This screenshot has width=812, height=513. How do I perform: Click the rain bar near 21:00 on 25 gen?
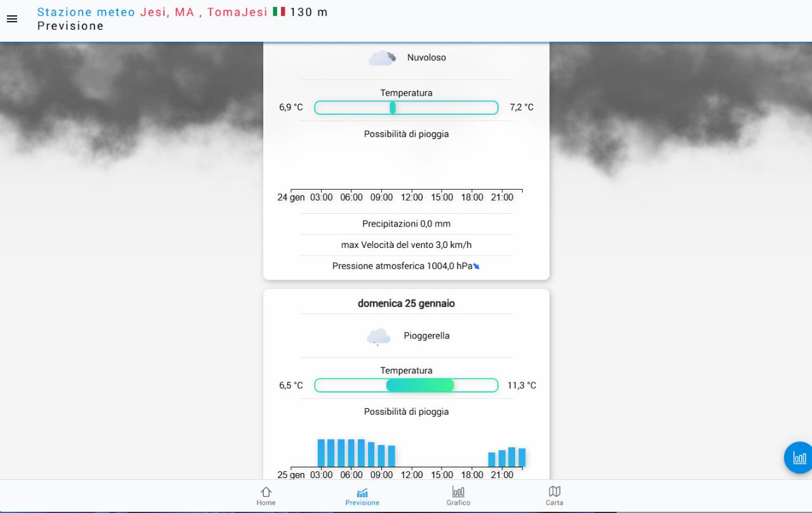click(502, 458)
